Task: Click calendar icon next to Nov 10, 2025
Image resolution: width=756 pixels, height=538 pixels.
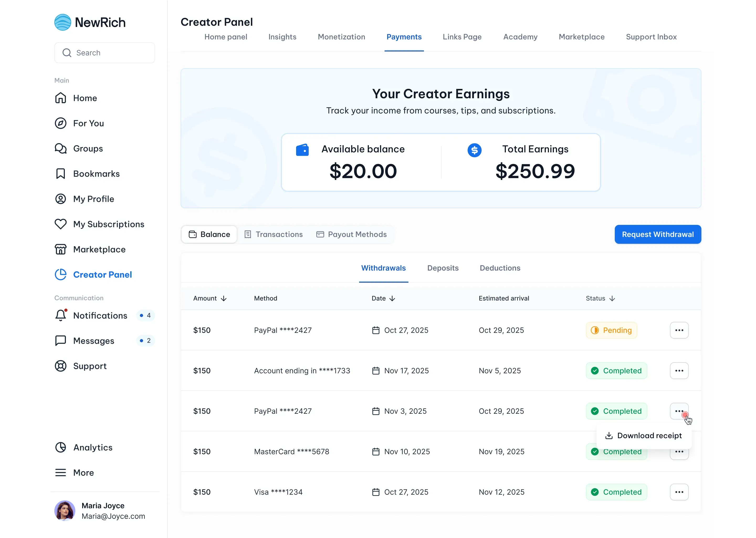Action: click(x=376, y=452)
